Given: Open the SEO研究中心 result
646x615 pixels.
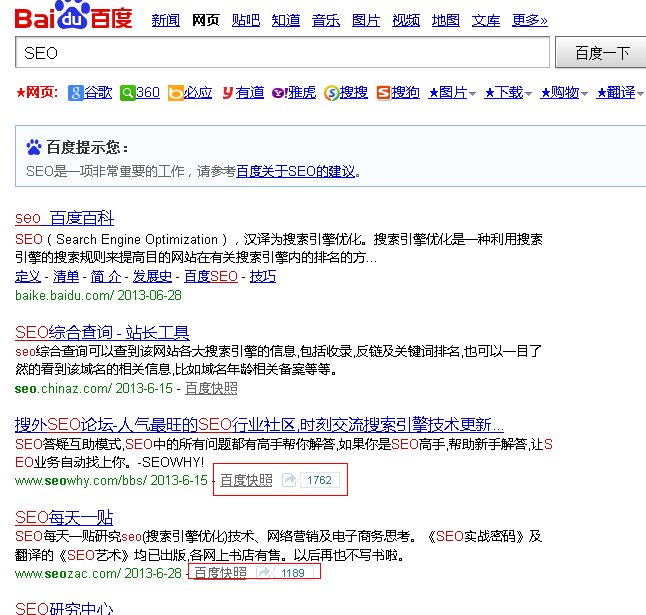Looking at the screenshot, I should pos(64,608).
